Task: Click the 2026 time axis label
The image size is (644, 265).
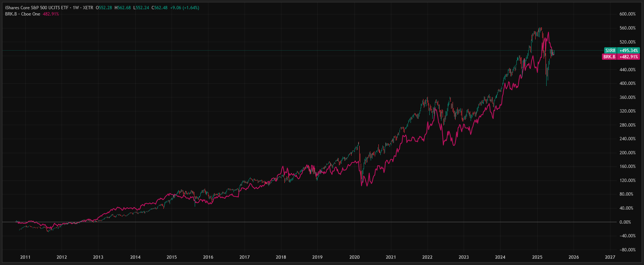Action: pos(574,257)
